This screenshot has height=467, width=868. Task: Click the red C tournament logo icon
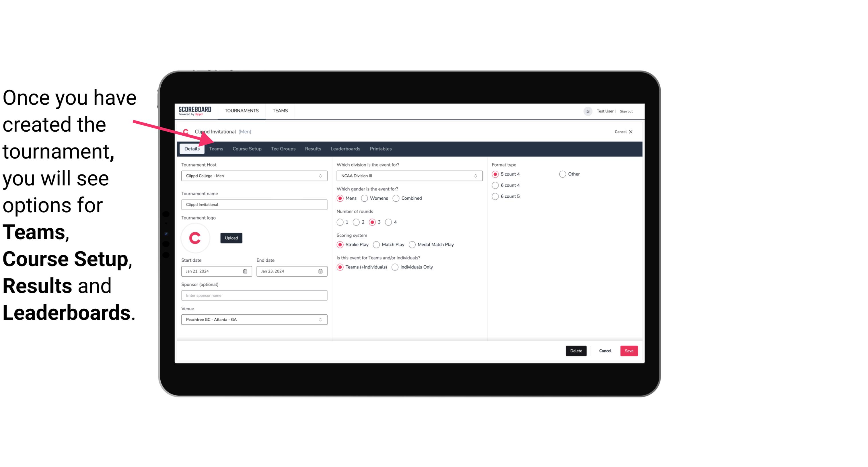[x=195, y=238]
